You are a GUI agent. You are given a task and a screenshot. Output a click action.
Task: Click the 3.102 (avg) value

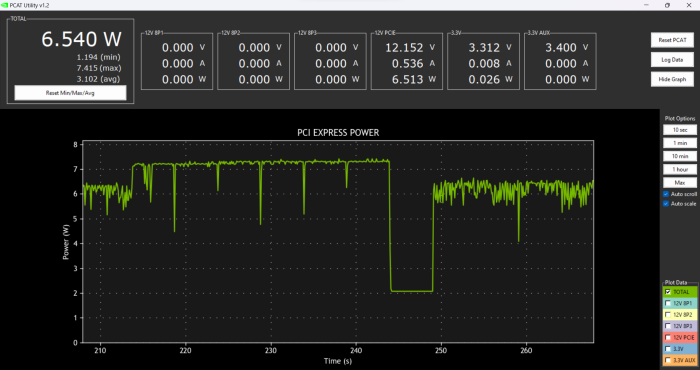(x=99, y=79)
